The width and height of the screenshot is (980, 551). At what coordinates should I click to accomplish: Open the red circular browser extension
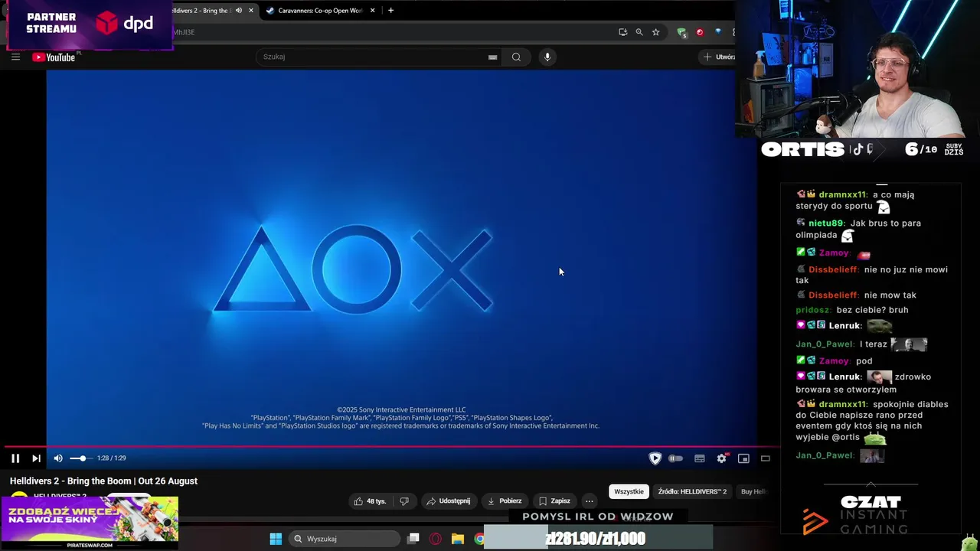699,32
